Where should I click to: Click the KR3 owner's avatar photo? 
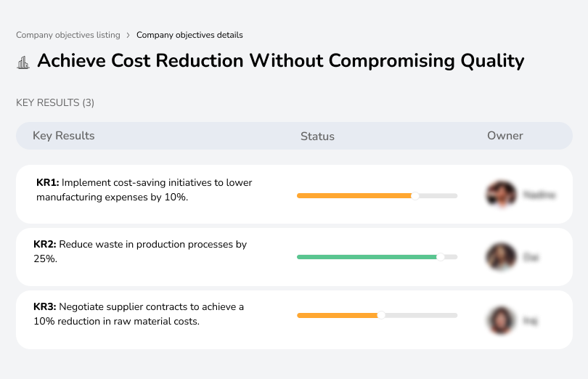(501, 319)
